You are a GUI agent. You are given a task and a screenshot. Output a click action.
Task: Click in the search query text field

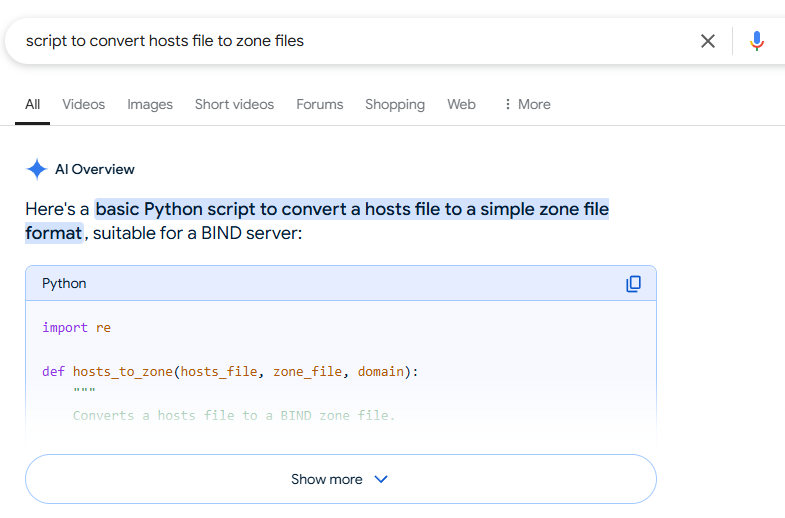350,41
